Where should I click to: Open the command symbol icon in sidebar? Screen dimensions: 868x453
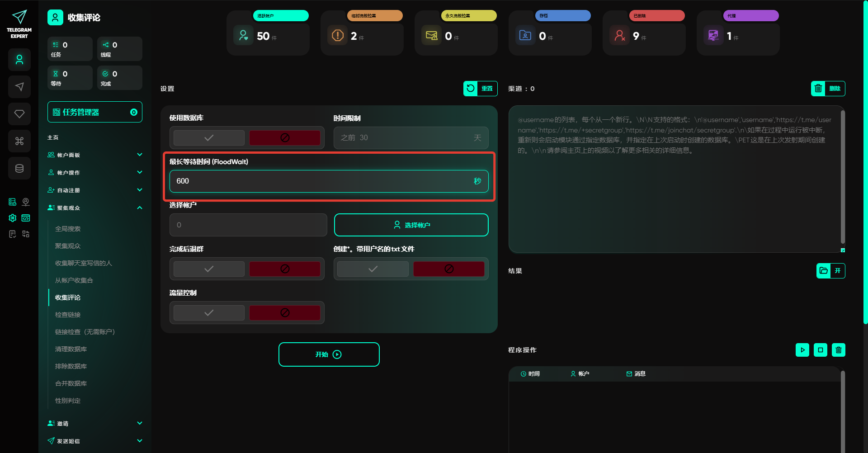[x=19, y=141]
